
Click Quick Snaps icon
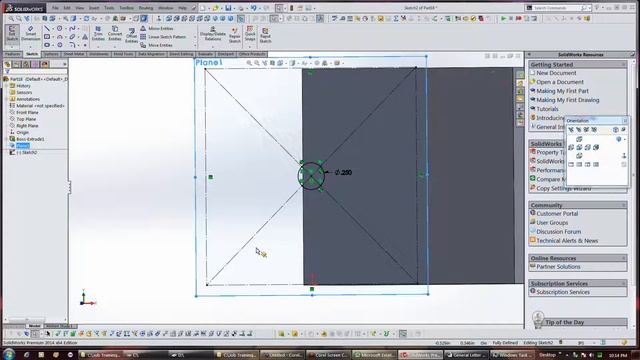[250, 34]
